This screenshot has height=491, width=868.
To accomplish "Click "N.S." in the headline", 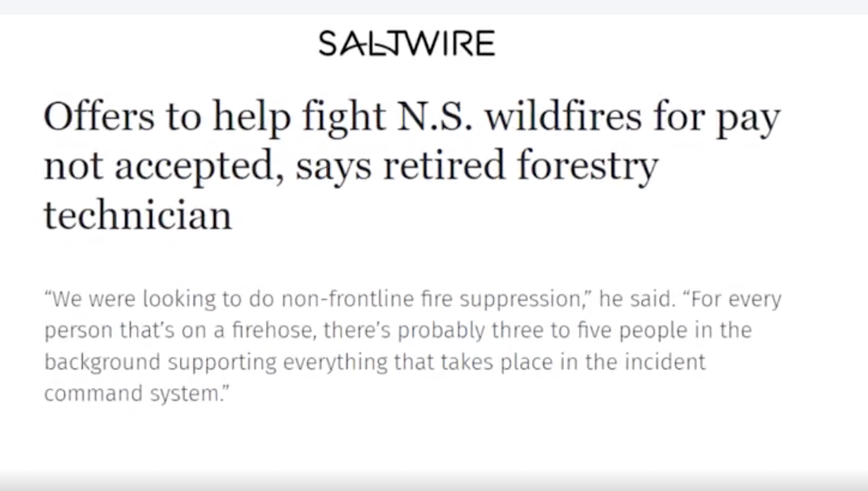I will pyautogui.click(x=434, y=116).
